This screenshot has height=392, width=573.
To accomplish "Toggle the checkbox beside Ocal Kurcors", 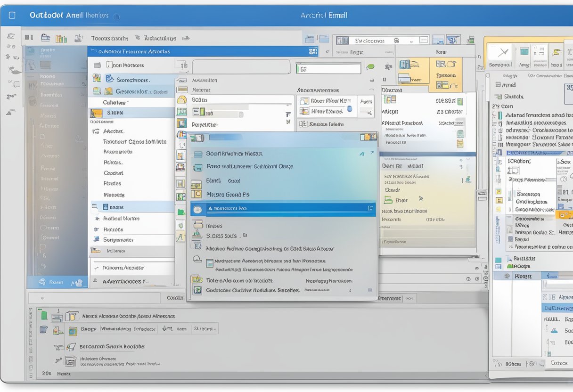I will [x=98, y=65].
